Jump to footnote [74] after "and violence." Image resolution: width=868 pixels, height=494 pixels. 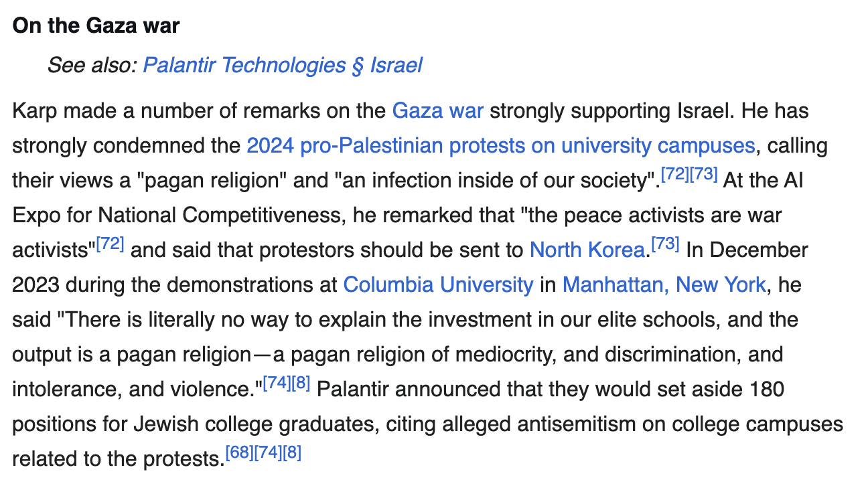pos(277,384)
